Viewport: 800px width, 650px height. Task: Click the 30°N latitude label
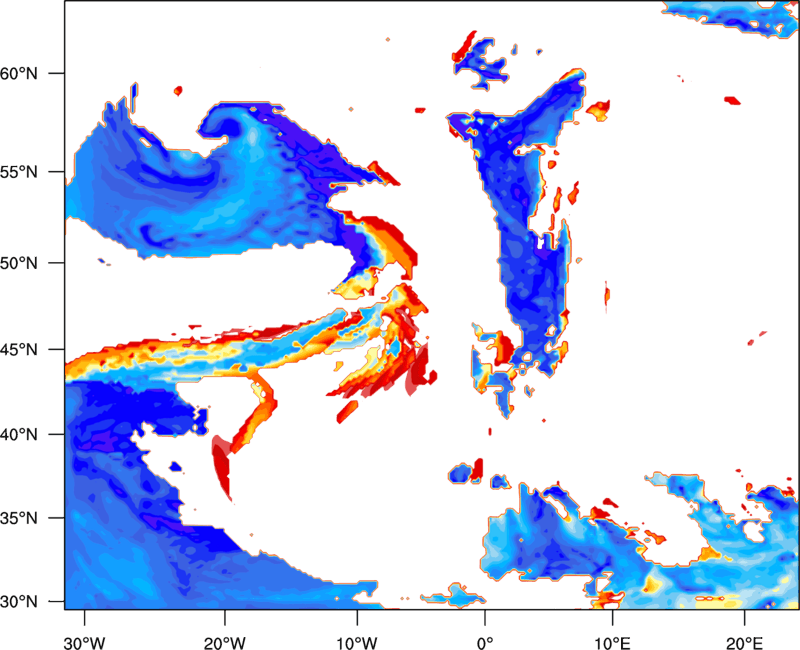coord(19,602)
